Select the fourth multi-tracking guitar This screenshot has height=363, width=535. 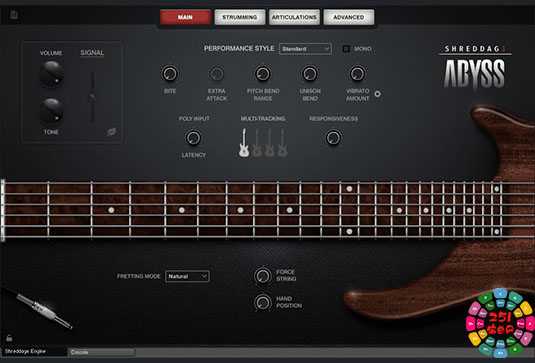[282, 143]
